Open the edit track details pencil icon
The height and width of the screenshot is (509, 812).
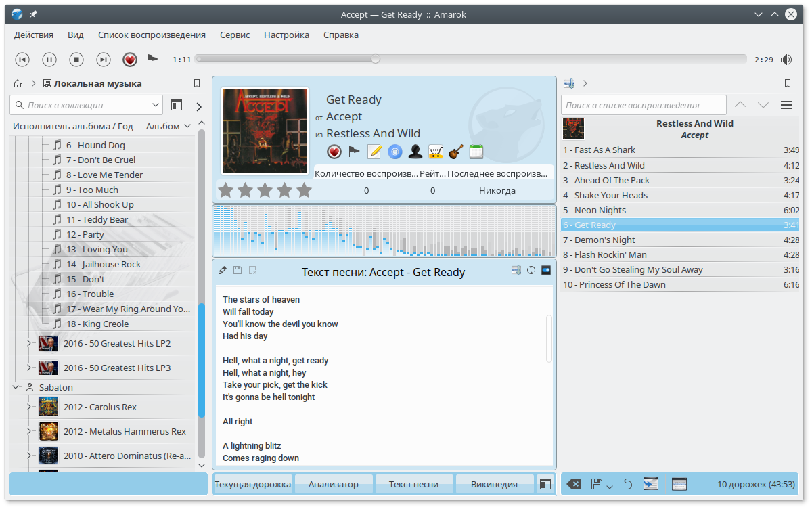[x=374, y=152]
